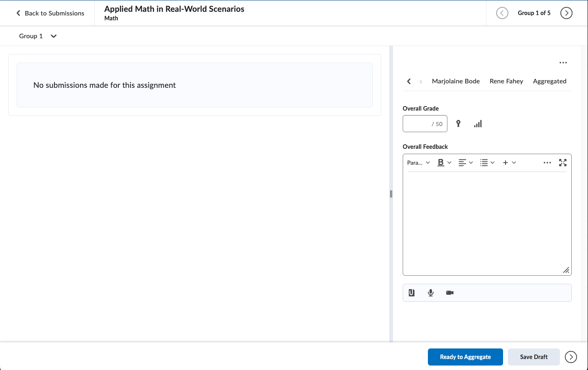This screenshot has width=588, height=370.
Task: Click the Save Draft button
Action: click(x=534, y=357)
